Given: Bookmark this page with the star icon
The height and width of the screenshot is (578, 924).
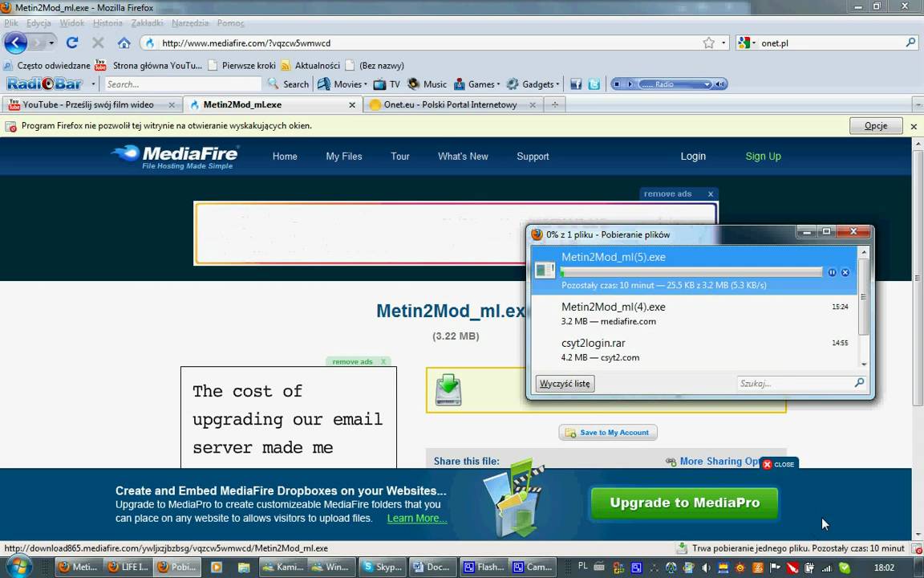Looking at the screenshot, I should tap(708, 43).
